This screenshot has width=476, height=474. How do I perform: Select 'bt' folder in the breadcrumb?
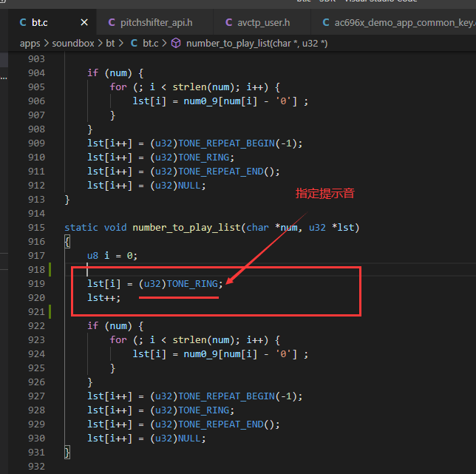point(110,44)
